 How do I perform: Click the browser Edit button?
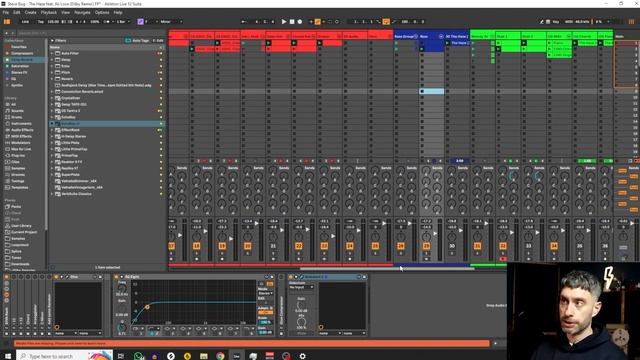click(x=158, y=41)
